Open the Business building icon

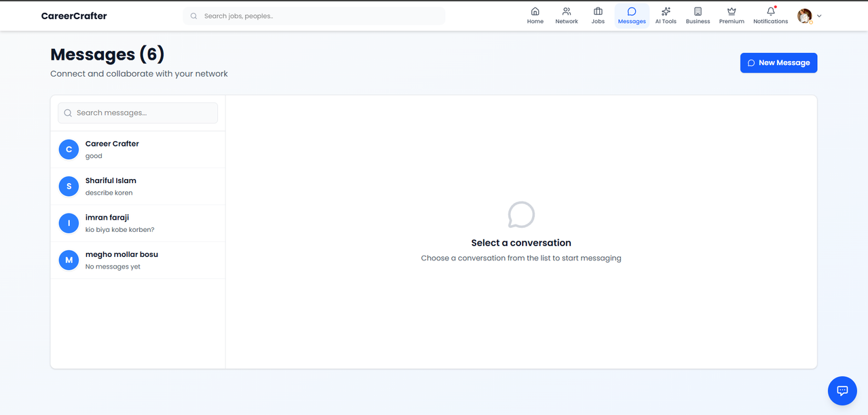coord(698,12)
